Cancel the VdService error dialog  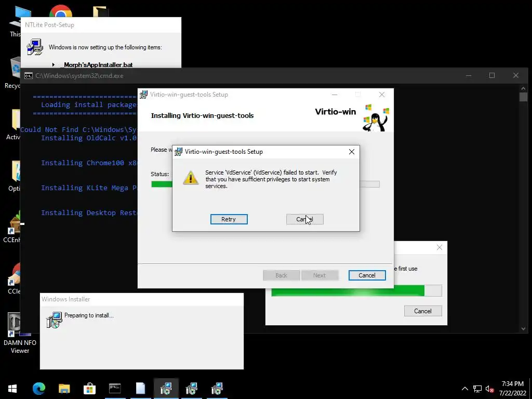[304, 219]
